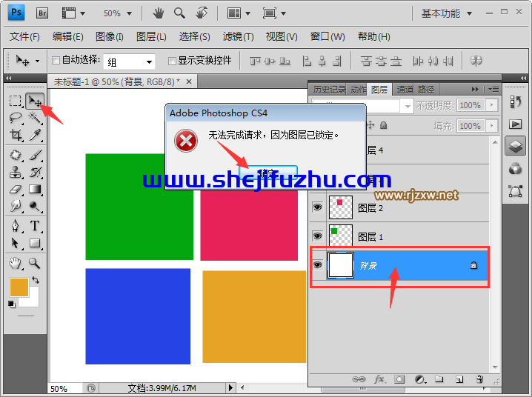Open the status bar info arrow
The image size is (532, 397).
point(230,387)
